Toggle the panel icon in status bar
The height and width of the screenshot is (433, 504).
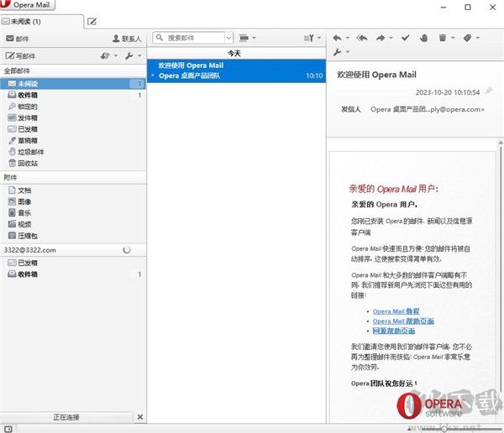(x=8, y=429)
